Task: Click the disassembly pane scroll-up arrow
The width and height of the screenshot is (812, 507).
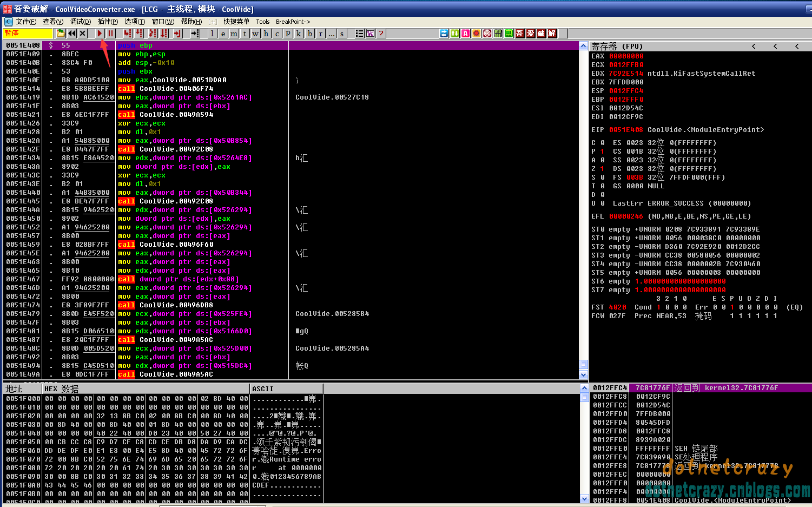Action: [x=583, y=45]
